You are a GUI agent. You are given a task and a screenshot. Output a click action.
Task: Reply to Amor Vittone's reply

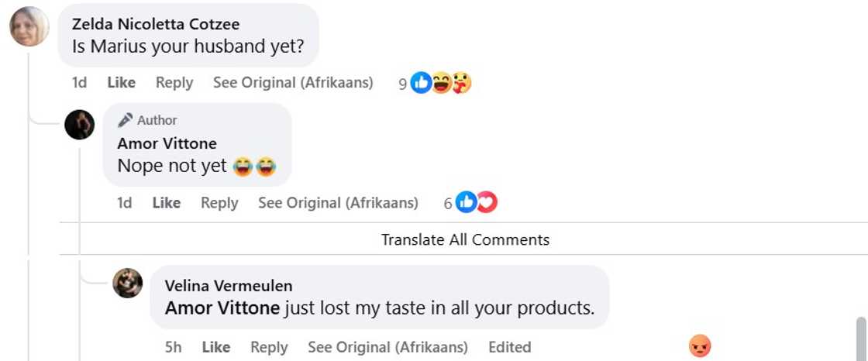tap(219, 203)
